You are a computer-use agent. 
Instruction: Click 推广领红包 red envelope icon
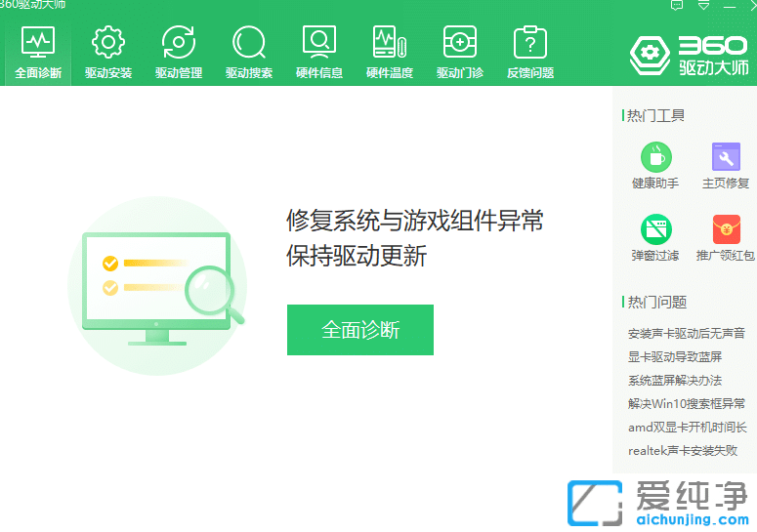[725, 231]
